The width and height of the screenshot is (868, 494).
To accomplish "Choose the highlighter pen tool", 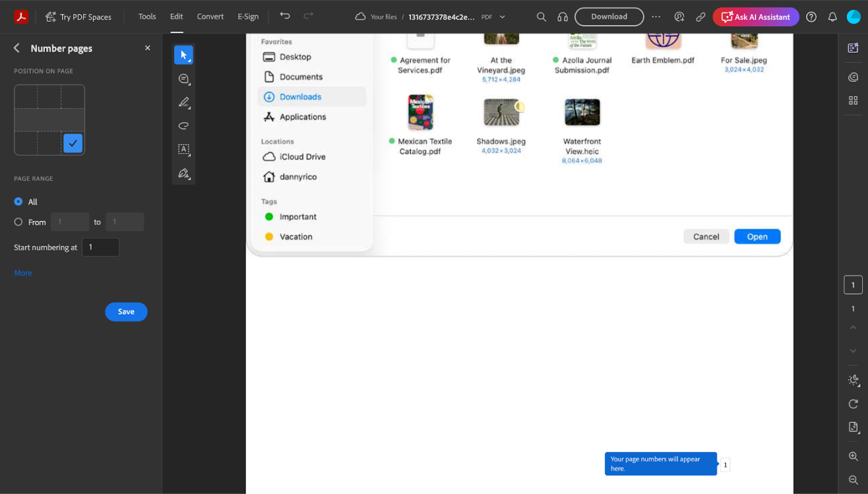I will click(x=184, y=103).
